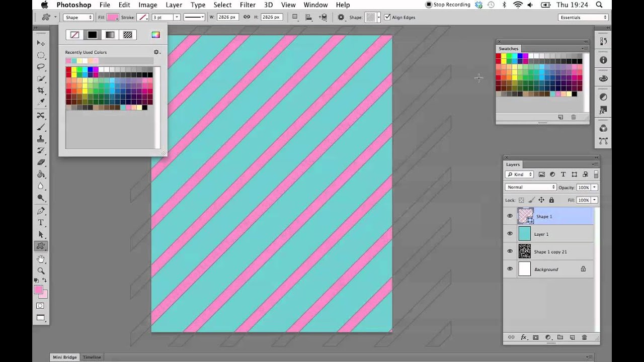Select the Lasso tool

point(41,67)
